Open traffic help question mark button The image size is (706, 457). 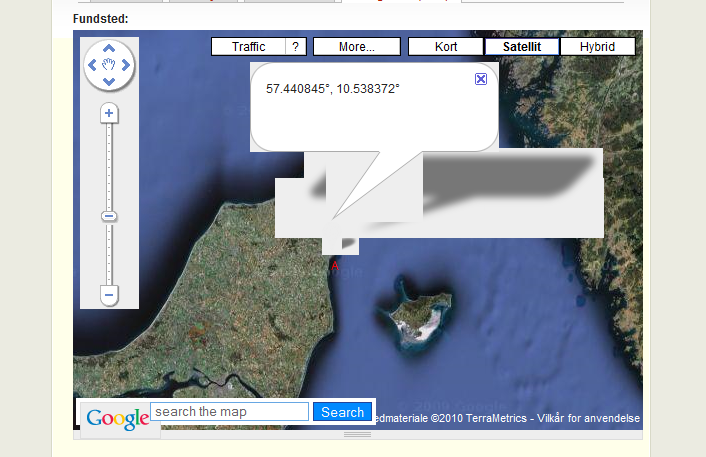[x=295, y=47]
